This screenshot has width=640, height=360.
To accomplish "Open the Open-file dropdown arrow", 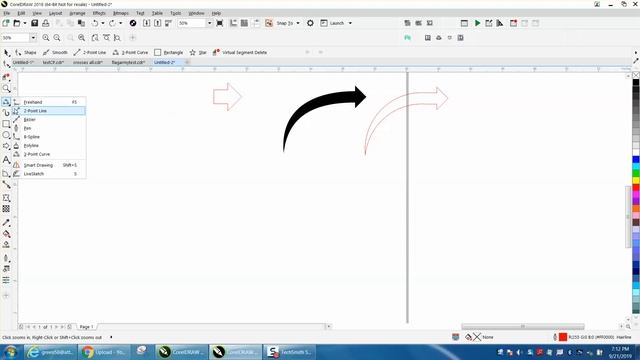I will point(25,23).
